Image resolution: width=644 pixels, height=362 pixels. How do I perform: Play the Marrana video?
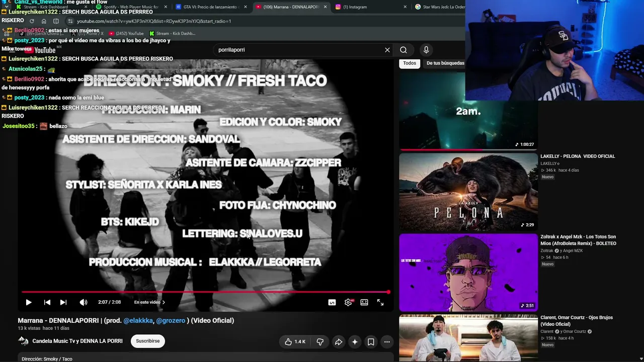(x=29, y=302)
